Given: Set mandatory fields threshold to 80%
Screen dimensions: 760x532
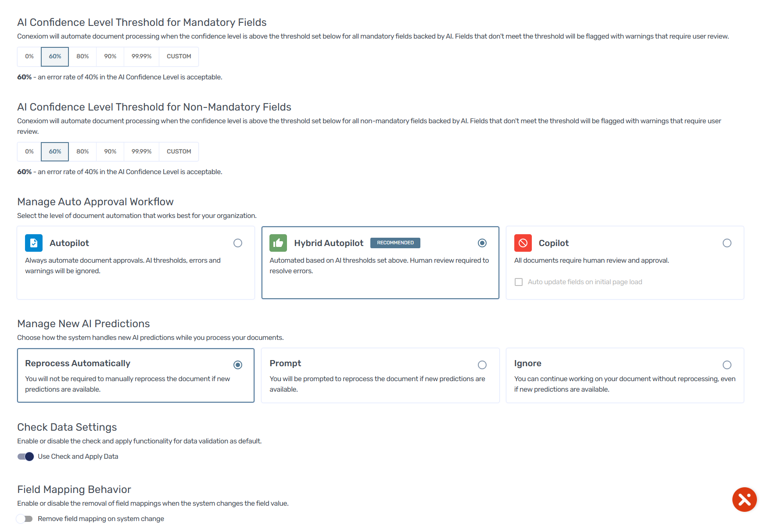Looking at the screenshot, I should [x=82, y=57].
